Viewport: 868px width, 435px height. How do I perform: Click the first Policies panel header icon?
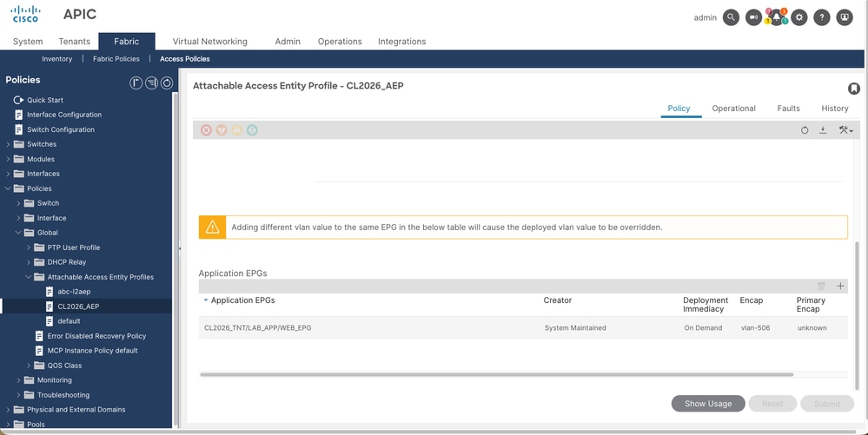[136, 83]
